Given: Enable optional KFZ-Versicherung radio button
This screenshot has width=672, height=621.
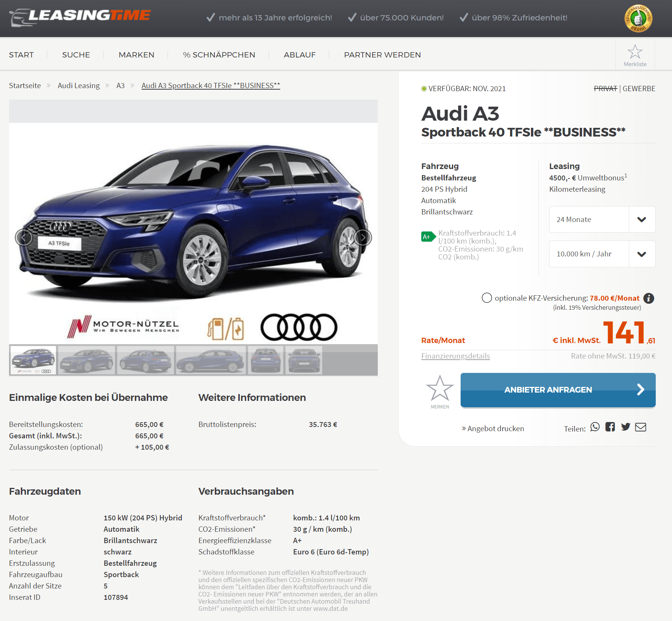Looking at the screenshot, I should (487, 298).
